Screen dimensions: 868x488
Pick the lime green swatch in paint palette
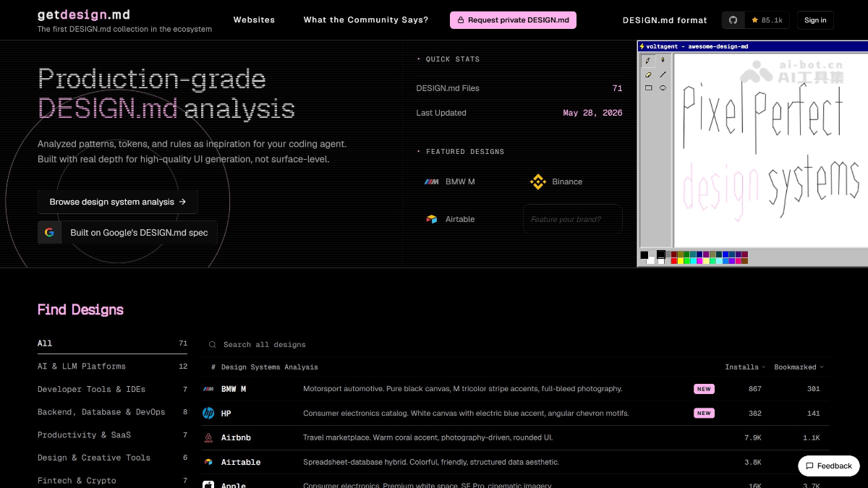coord(687,261)
